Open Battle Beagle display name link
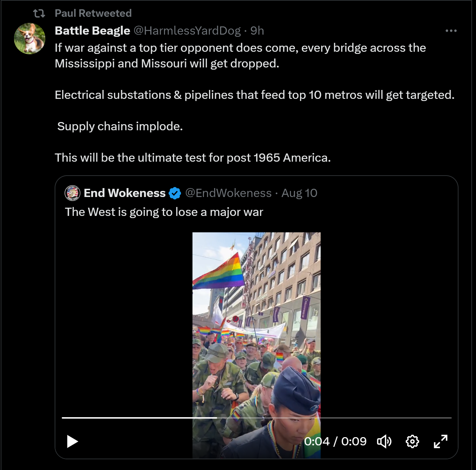 click(92, 31)
